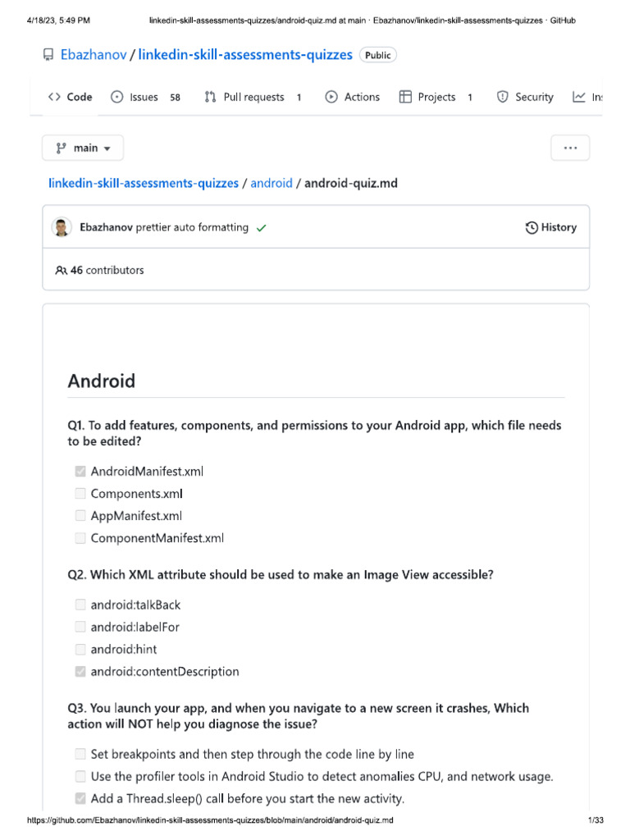Expand the Insights overflow tab
The image size is (630, 840).
pos(587,97)
